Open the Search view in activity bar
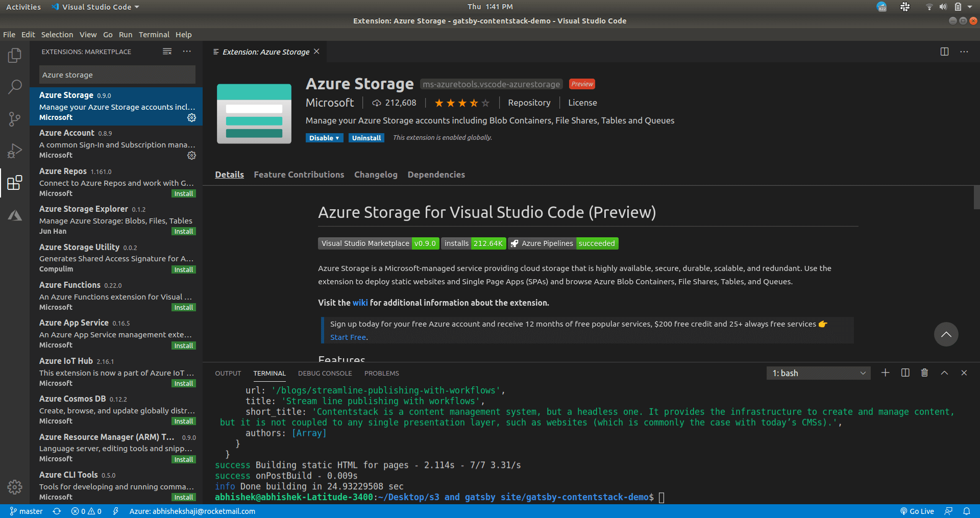980x518 pixels. pos(15,87)
